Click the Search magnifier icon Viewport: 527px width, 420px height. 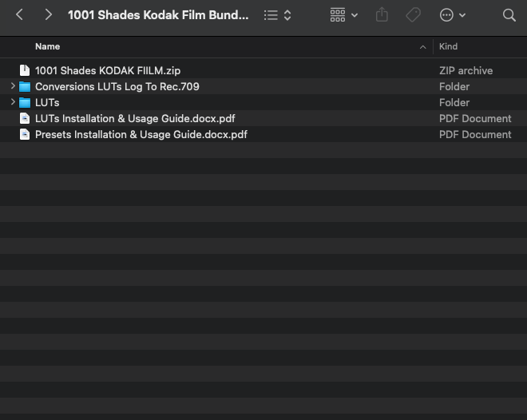(509, 15)
